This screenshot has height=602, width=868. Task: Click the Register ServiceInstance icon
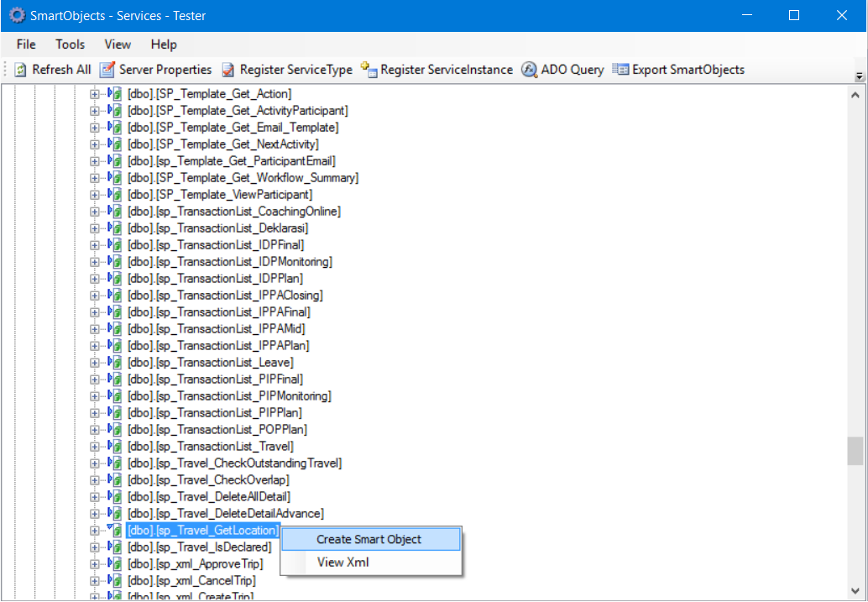[368, 70]
